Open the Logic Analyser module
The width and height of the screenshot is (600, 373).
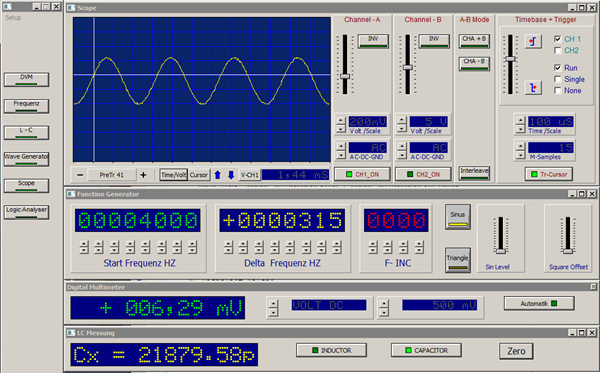26,212
